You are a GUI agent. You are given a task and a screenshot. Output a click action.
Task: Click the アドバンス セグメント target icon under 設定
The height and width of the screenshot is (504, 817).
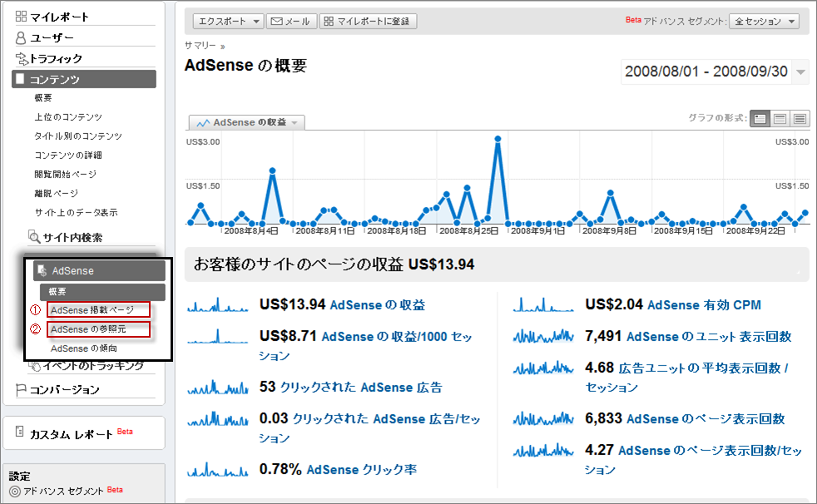click(x=15, y=491)
